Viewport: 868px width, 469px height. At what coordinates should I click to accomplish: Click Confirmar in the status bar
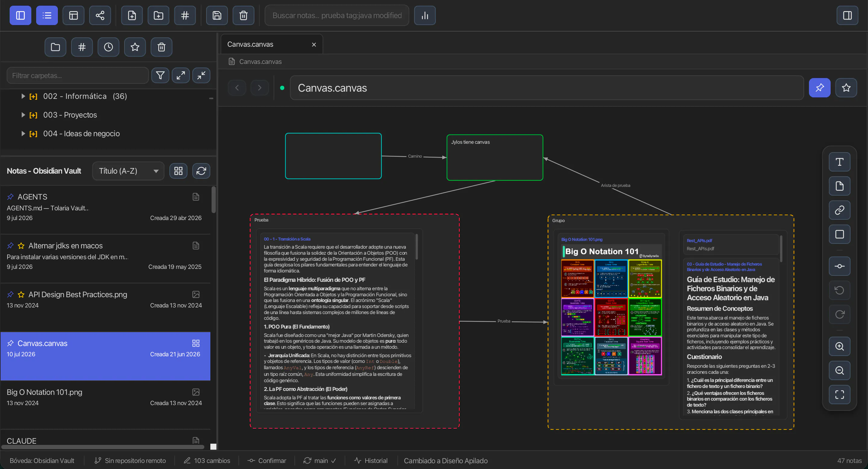266,461
